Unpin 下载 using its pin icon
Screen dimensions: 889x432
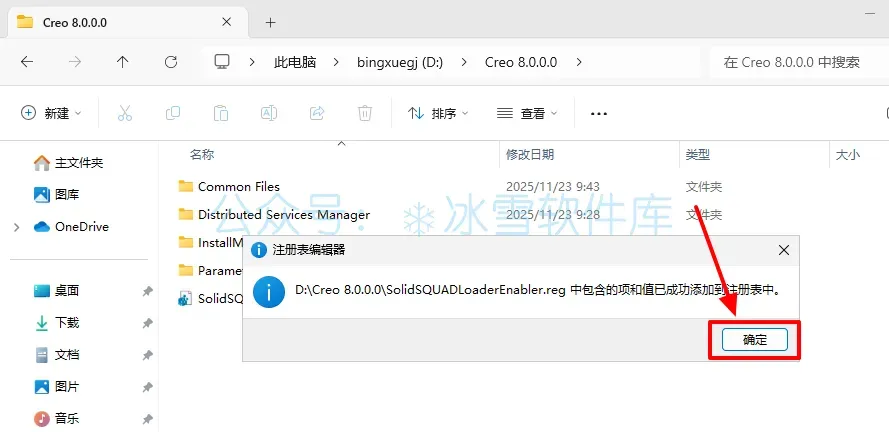pos(147,323)
